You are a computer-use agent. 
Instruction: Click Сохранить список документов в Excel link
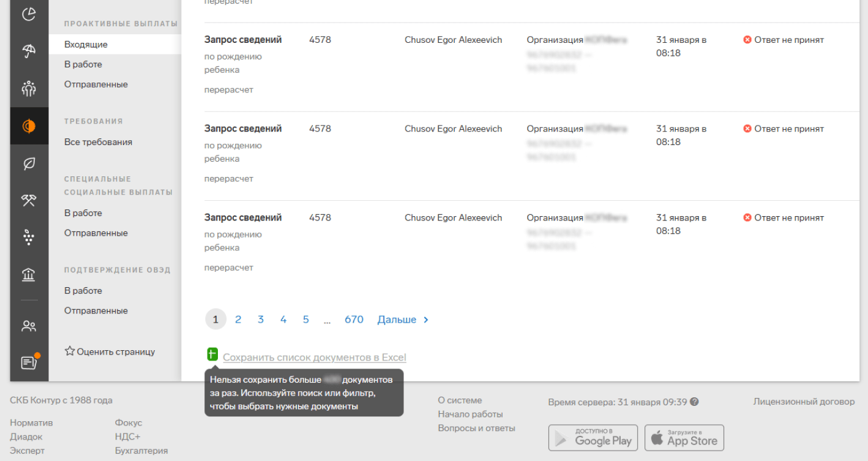(x=314, y=358)
